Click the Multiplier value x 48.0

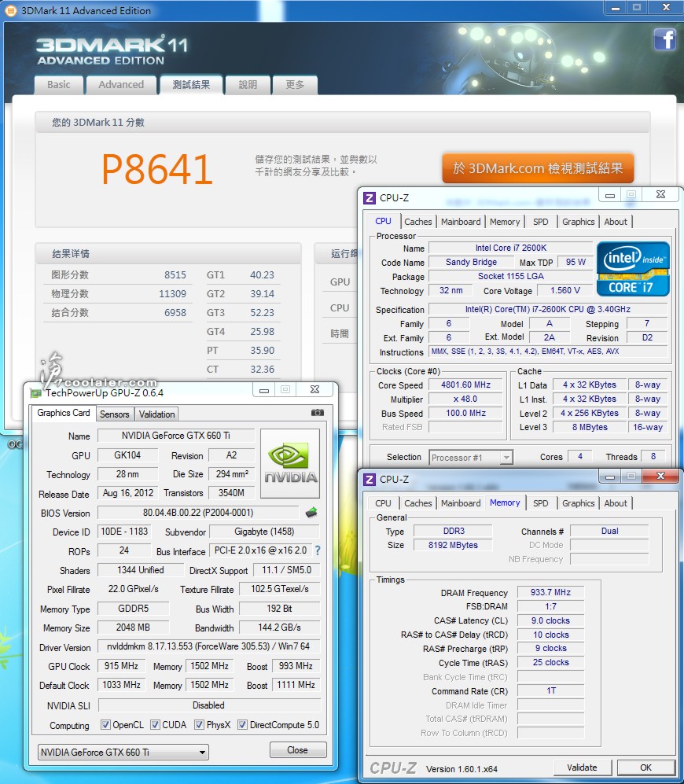coord(465,399)
